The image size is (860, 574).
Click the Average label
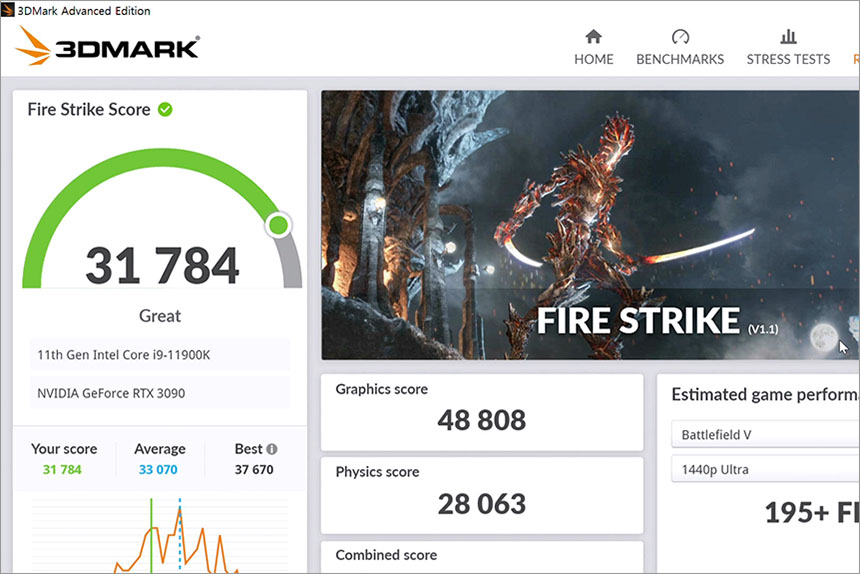(160, 449)
